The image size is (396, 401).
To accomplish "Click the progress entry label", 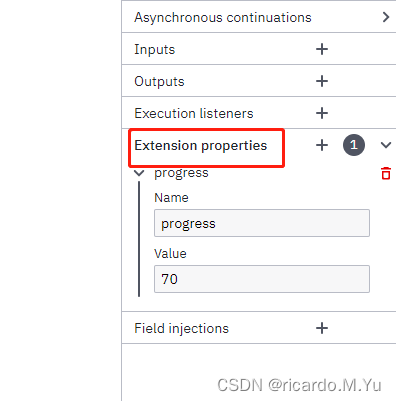I will point(181,173).
